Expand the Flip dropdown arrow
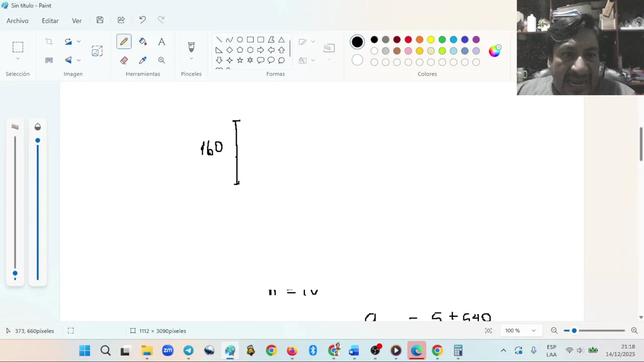Screen dimensions: 644x362 [78, 60]
